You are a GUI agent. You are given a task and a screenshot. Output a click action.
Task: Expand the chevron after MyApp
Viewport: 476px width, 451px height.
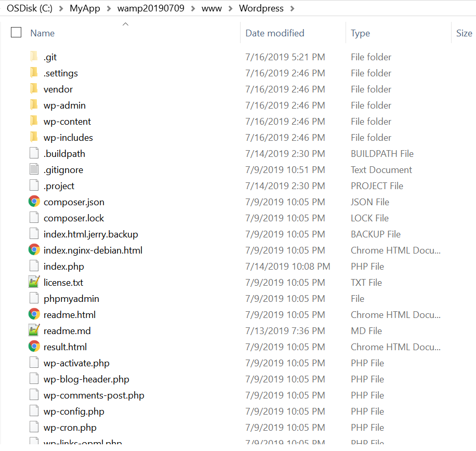[109, 8]
